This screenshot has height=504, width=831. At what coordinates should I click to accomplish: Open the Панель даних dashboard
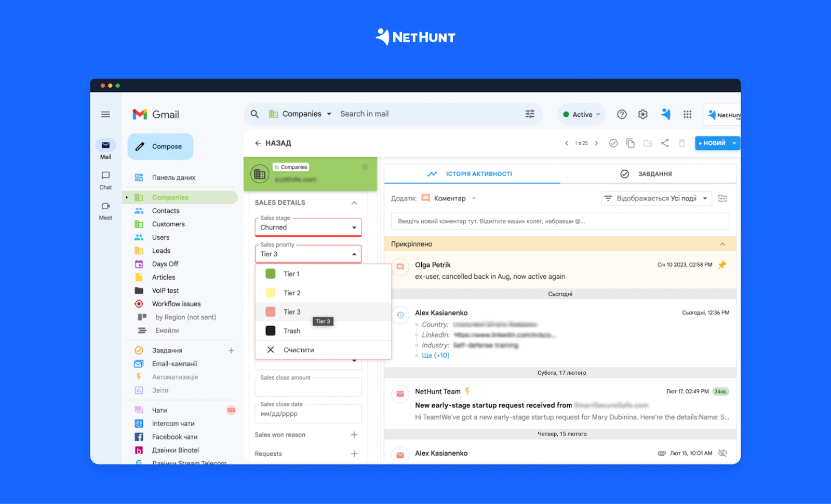(x=173, y=178)
